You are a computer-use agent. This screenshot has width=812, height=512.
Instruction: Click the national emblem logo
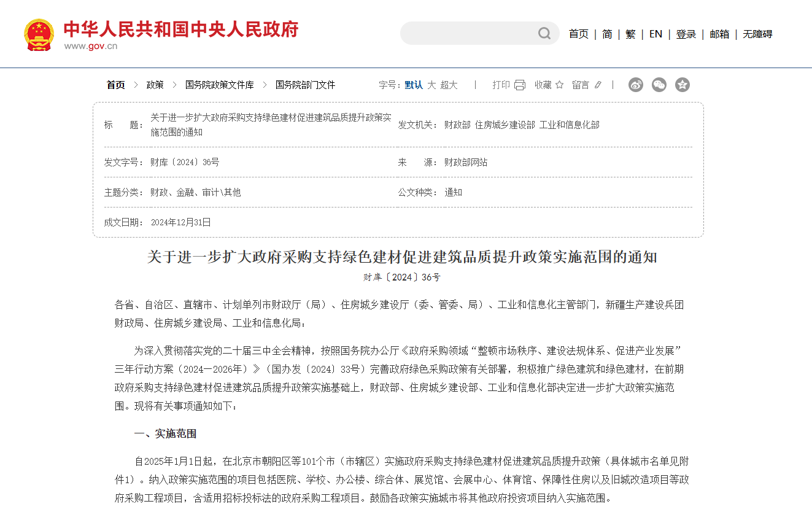[x=39, y=34]
